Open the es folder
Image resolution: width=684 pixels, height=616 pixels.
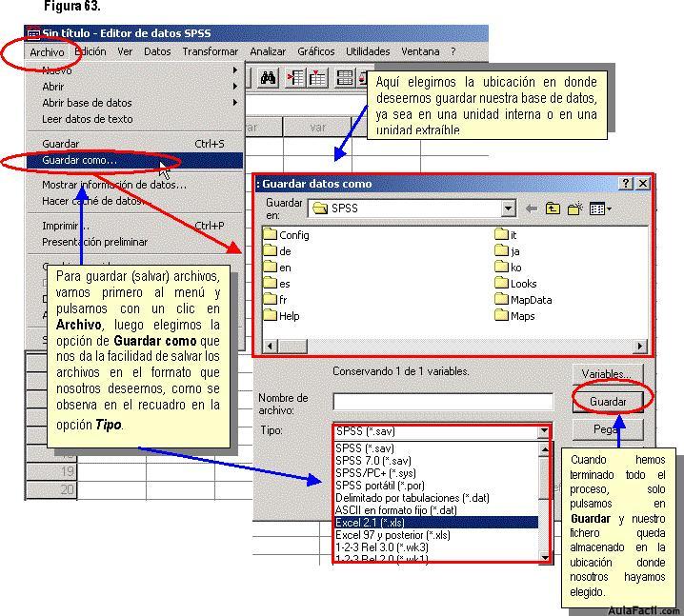click(x=277, y=284)
